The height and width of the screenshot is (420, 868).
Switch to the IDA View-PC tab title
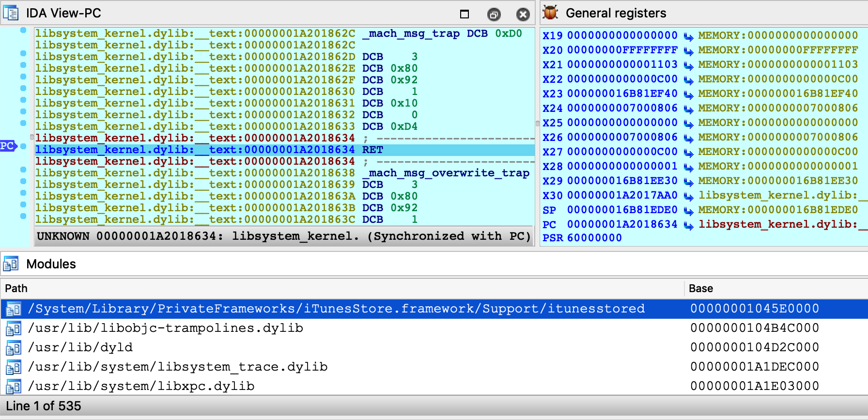tap(63, 13)
